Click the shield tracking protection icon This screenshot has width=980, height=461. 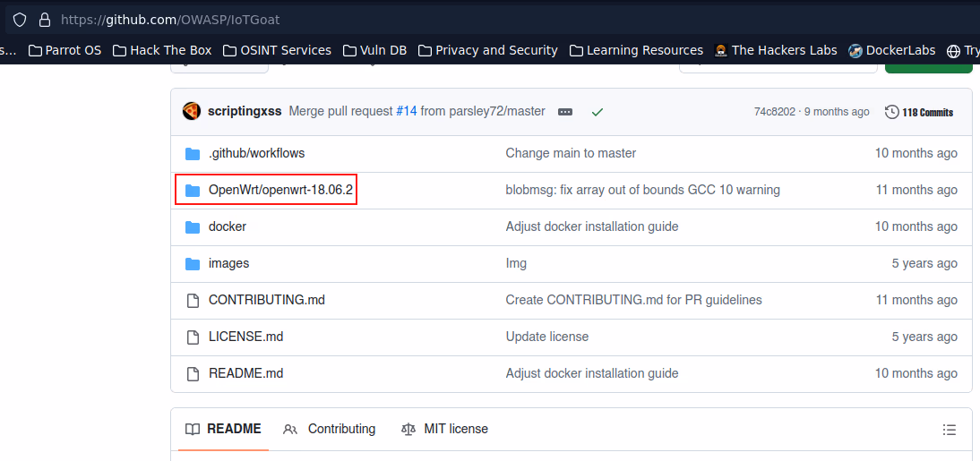point(19,19)
